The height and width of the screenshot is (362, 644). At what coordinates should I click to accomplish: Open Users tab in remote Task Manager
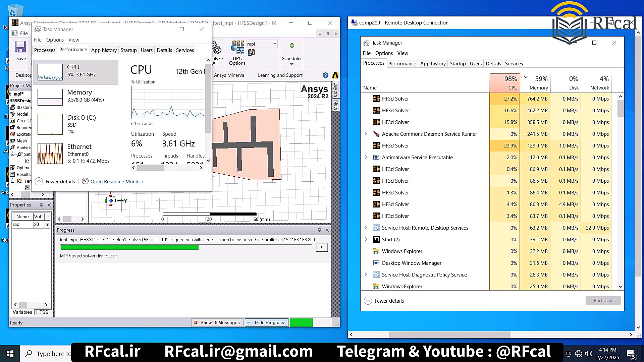click(476, 63)
